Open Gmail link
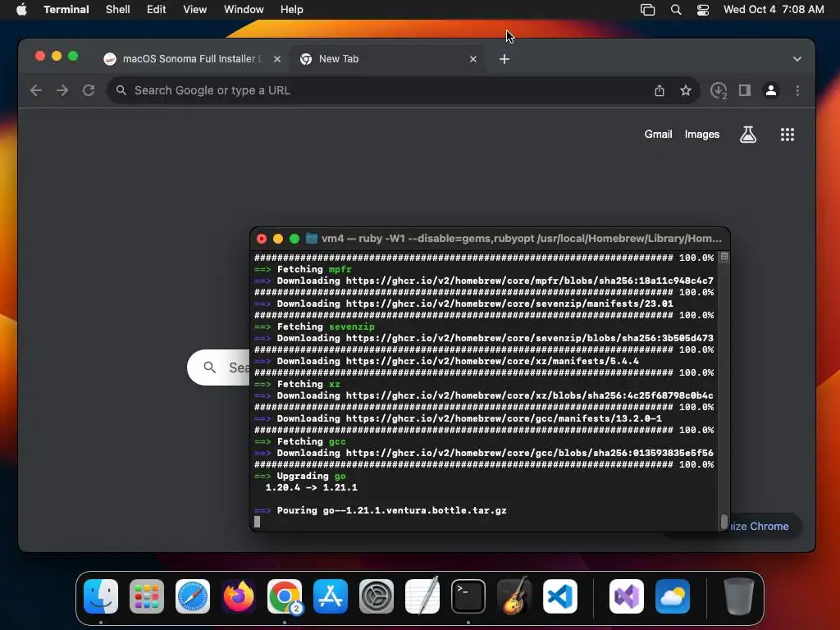This screenshot has height=630, width=840. tap(659, 135)
